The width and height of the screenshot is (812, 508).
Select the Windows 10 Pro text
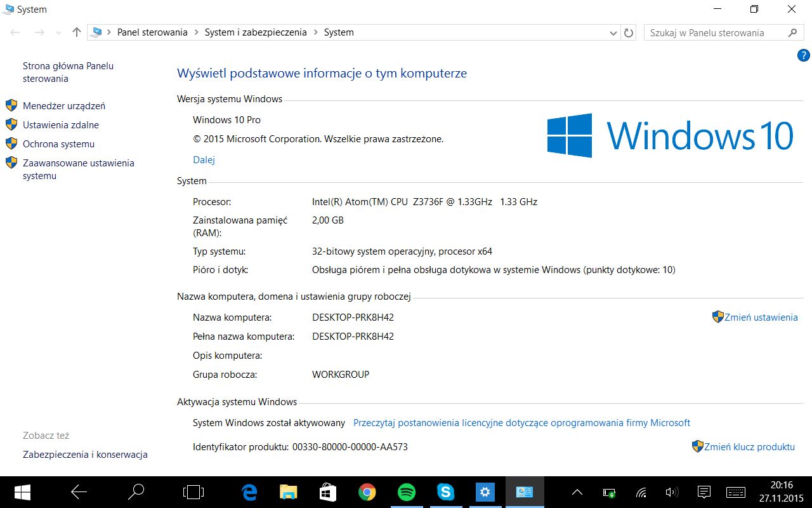click(x=226, y=120)
